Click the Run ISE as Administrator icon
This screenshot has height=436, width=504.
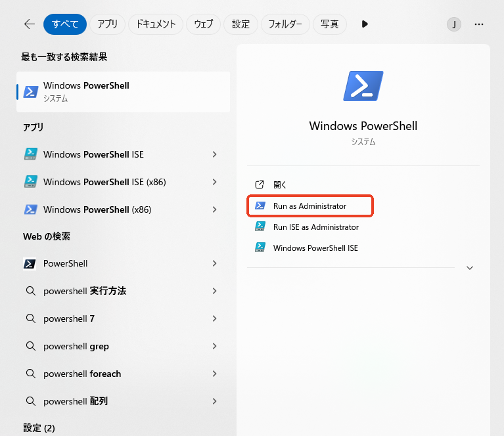click(x=260, y=227)
